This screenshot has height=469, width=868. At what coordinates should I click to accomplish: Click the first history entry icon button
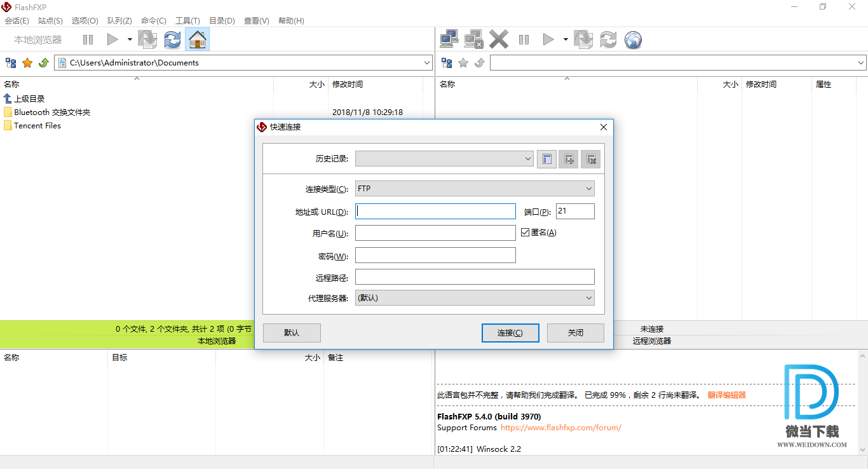pos(546,159)
